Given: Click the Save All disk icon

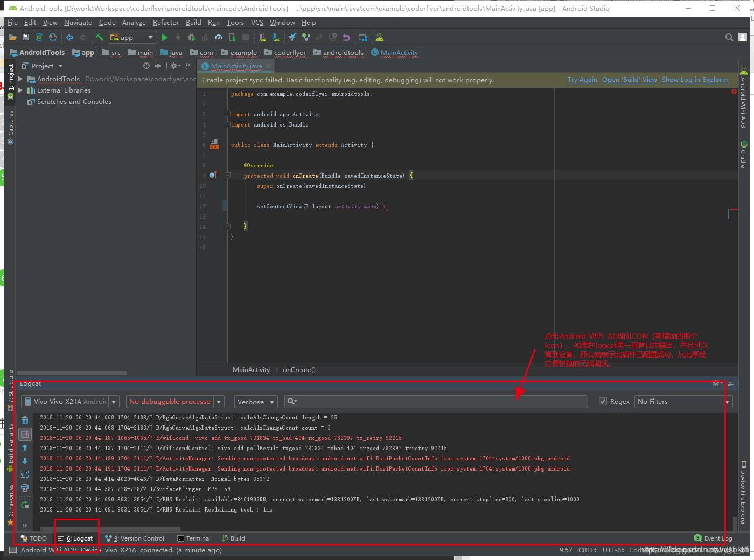Looking at the screenshot, I should tap(25, 38).
